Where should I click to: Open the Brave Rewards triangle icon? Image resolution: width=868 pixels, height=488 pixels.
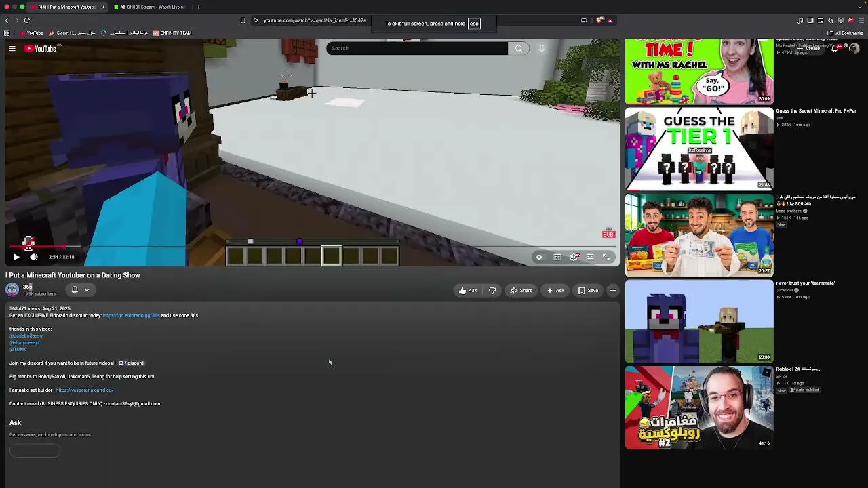click(x=610, y=20)
